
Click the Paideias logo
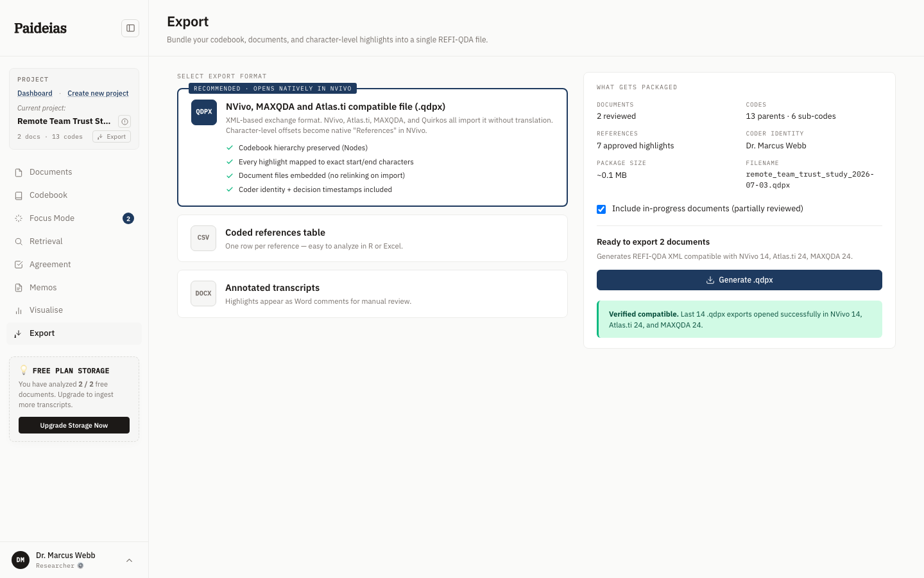pyautogui.click(x=40, y=28)
